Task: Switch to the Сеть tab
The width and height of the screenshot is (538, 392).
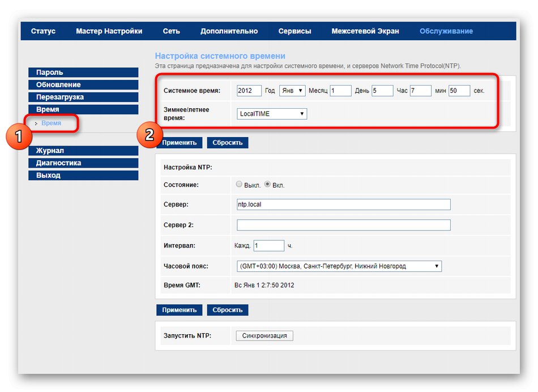Action: [x=171, y=31]
